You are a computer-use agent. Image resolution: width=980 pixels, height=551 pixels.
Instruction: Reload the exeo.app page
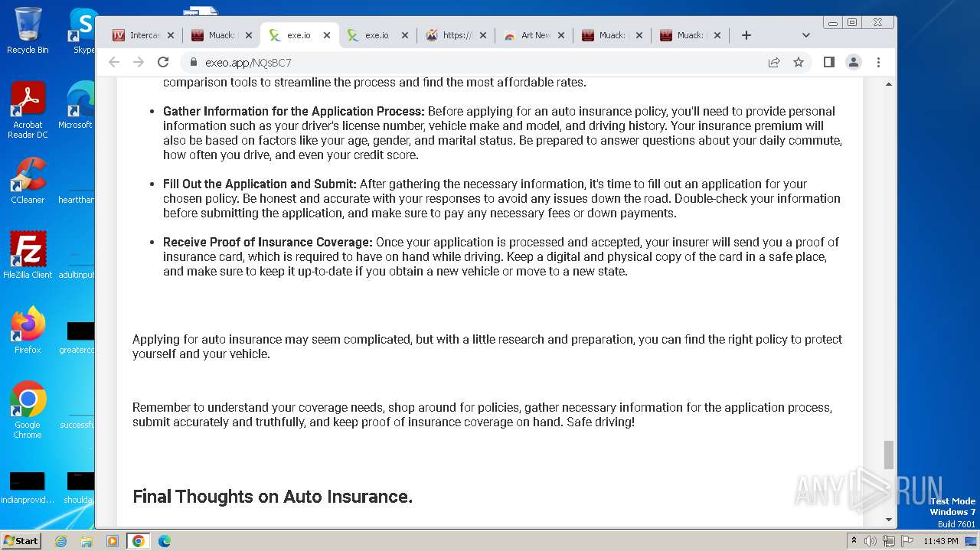click(x=163, y=62)
